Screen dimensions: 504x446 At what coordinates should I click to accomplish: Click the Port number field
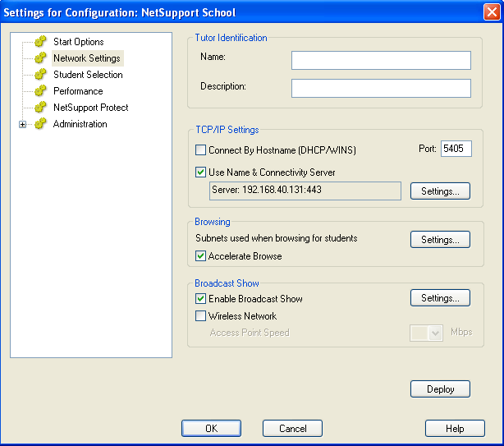pyautogui.click(x=456, y=149)
